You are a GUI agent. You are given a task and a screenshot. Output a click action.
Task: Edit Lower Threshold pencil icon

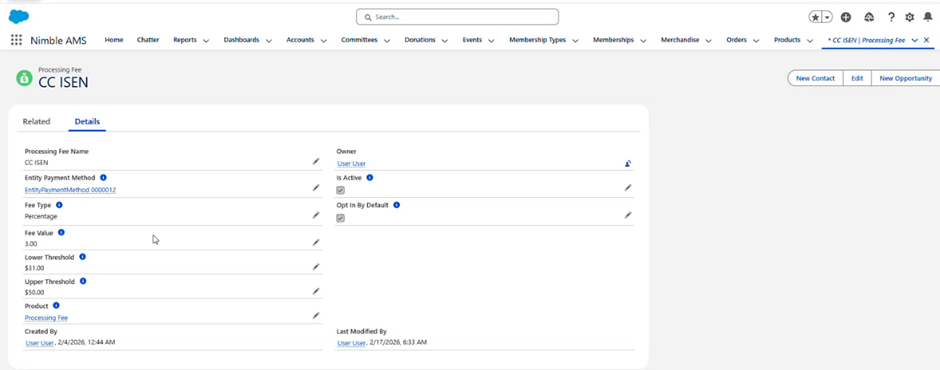[316, 267]
